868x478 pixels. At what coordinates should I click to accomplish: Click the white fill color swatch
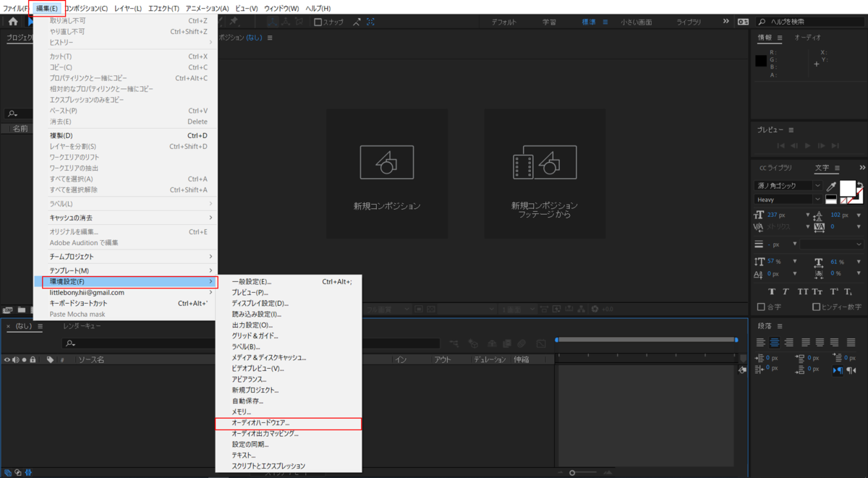click(848, 188)
